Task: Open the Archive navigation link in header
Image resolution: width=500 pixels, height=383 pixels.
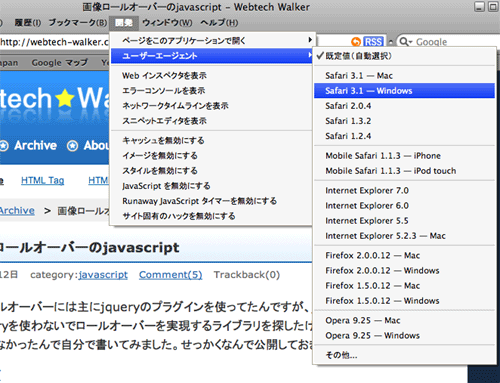Action: (x=35, y=145)
